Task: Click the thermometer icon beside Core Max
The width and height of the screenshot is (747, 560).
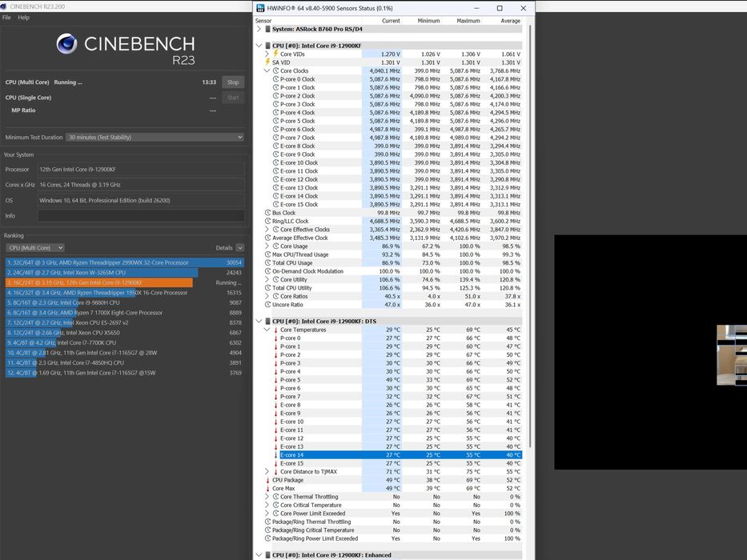Action: pos(267,489)
